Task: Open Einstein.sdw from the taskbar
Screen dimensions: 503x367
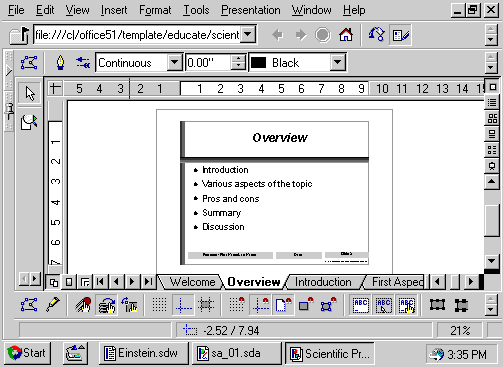Action: [x=144, y=353]
